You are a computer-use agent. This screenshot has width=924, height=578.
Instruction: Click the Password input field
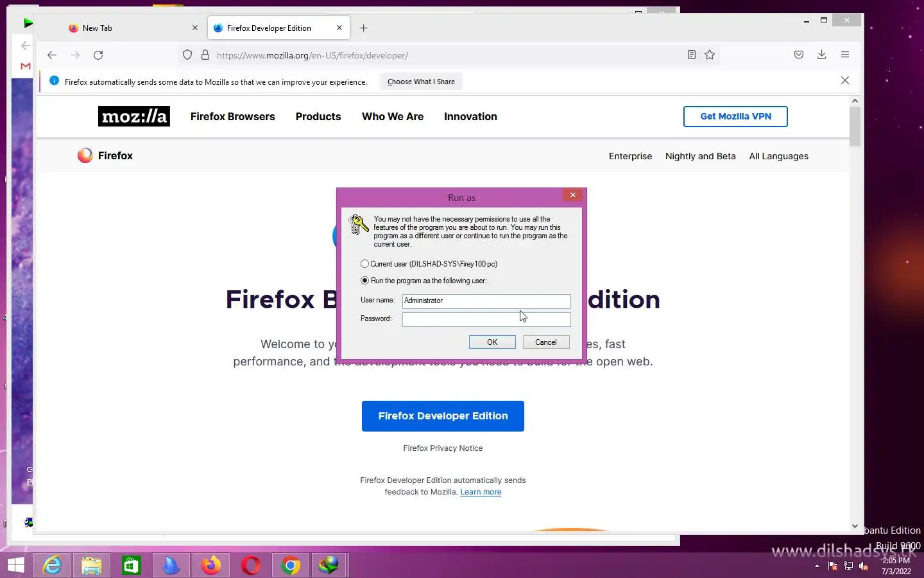[486, 319]
